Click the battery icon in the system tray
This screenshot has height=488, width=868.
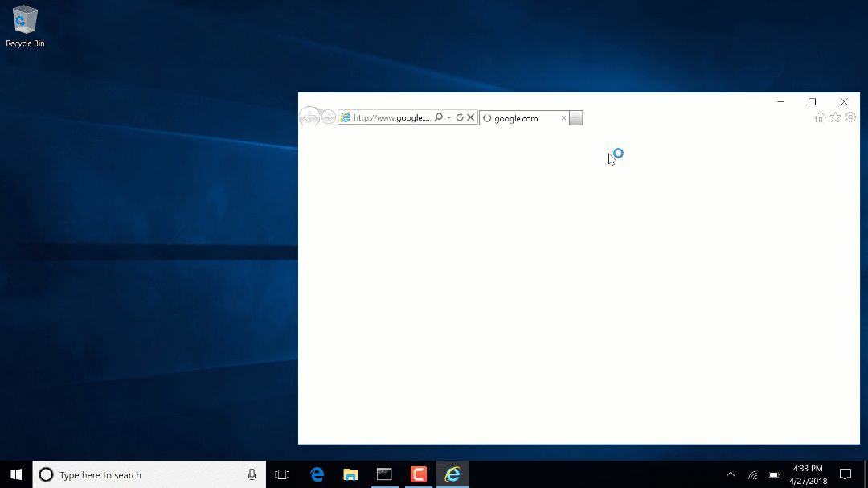coord(774,474)
